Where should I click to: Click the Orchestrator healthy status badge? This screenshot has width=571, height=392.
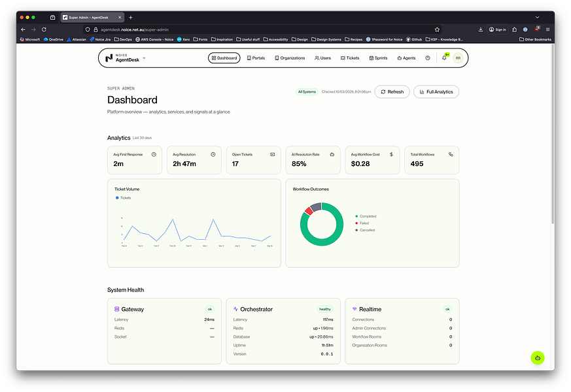tap(325, 309)
